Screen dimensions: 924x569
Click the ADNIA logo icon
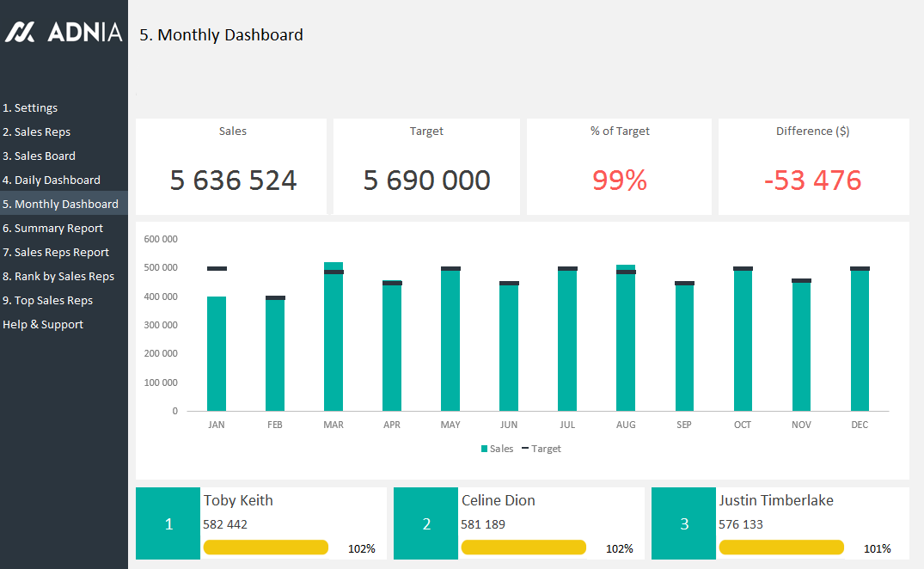pos(21,33)
